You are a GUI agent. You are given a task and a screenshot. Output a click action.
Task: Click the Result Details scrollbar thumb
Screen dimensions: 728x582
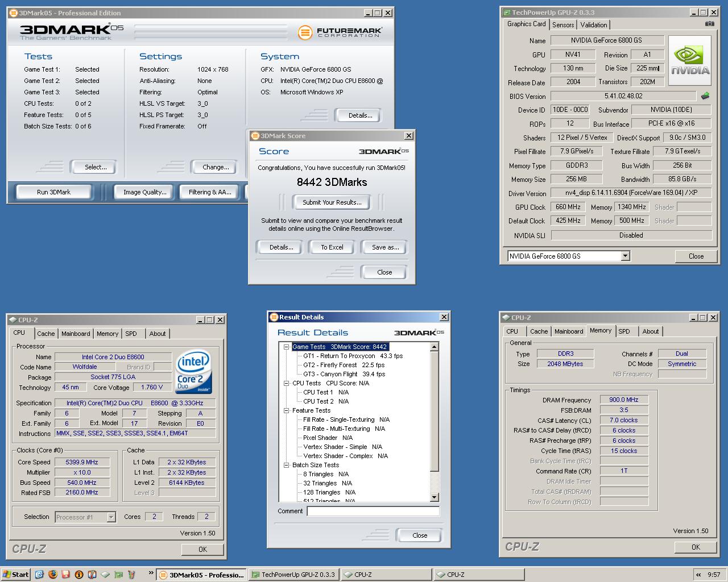[435, 411]
